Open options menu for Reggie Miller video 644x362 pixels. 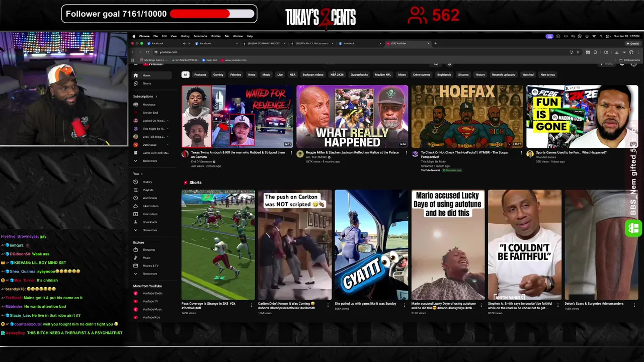click(406, 153)
